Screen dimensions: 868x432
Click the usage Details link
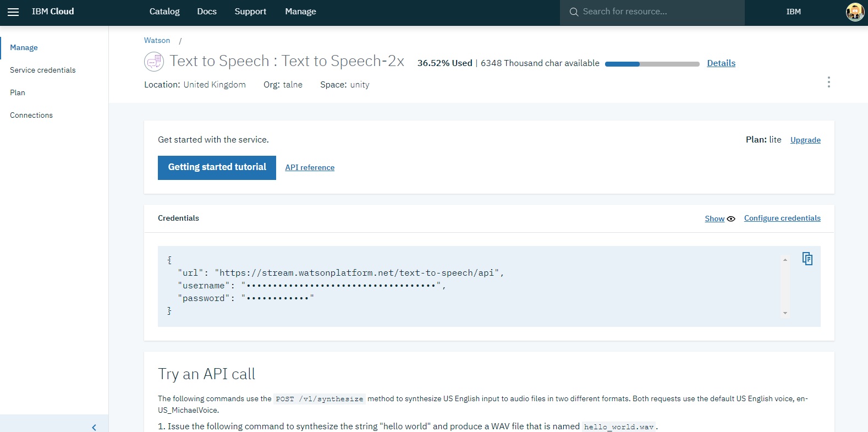point(721,63)
